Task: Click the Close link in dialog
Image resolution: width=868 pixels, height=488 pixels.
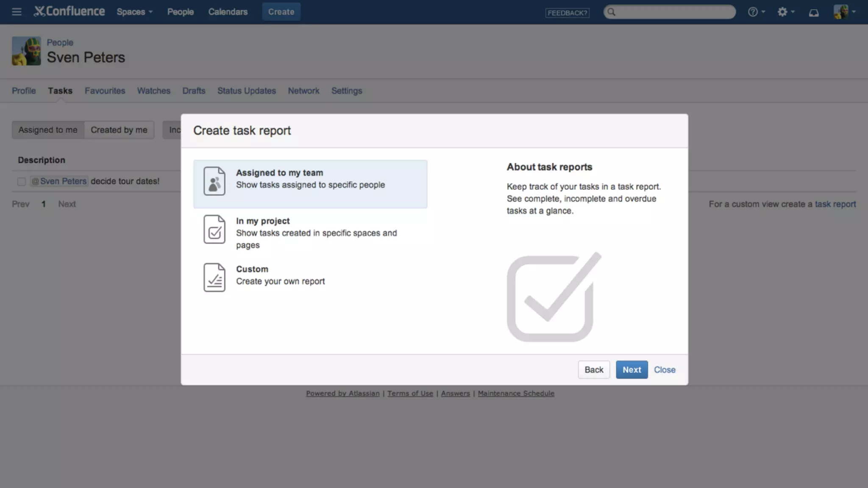Action: click(664, 370)
